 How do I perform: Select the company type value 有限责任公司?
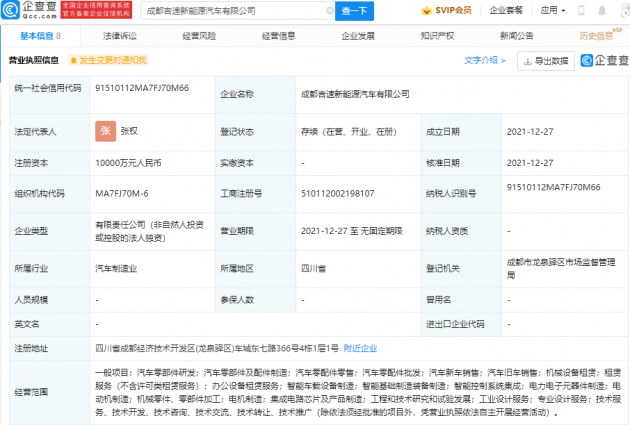click(x=149, y=231)
